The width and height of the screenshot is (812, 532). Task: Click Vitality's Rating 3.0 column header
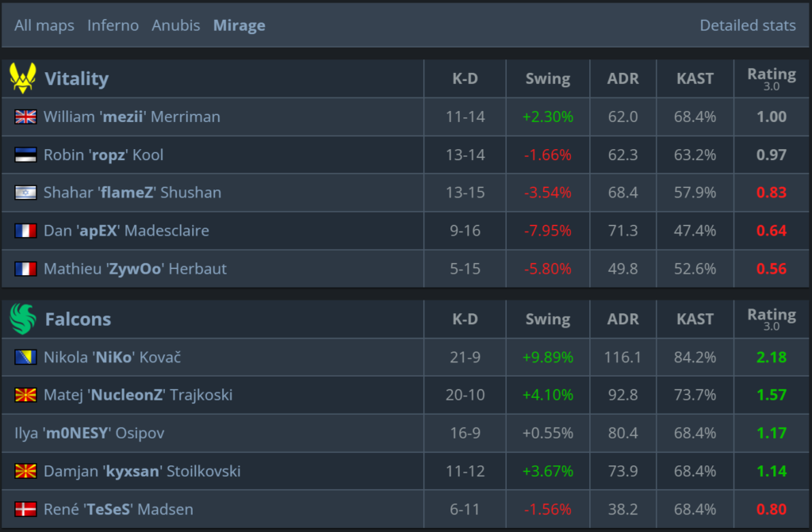pyautogui.click(x=771, y=78)
